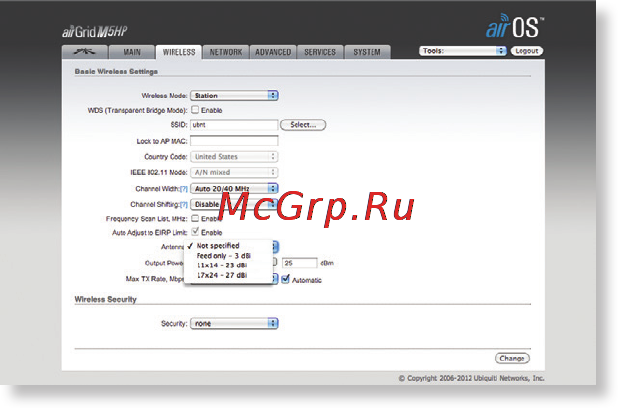Enable WDS Transparent Bridge Mode checkbox
The width and height of the screenshot is (620, 410).
[195, 110]
